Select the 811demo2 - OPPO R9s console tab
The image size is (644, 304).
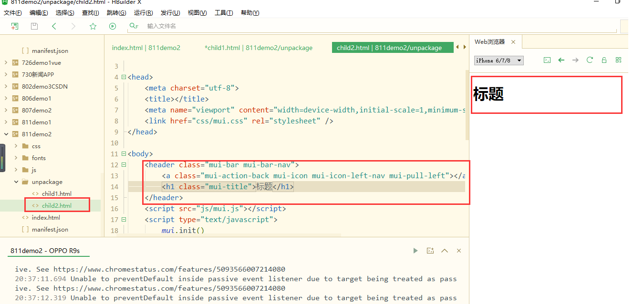[48, 251]
